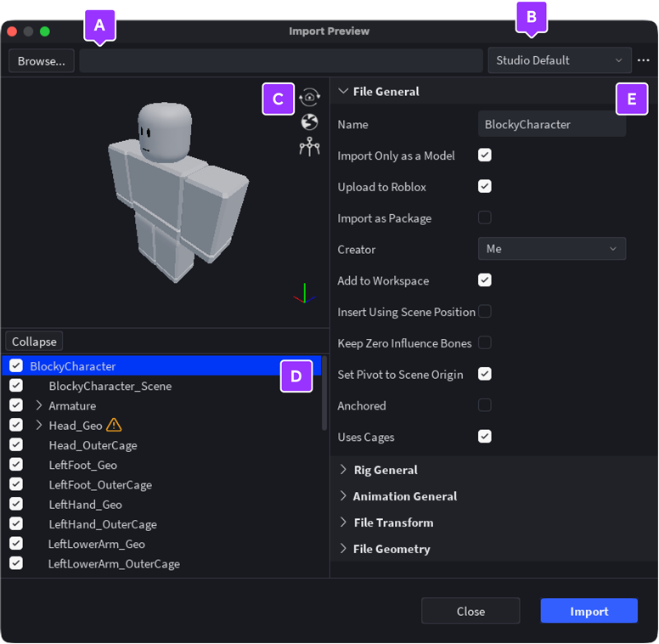The image size is (659, 644).
Task: Toggle the rig skeleton visualization icon
Action: point(310,147)
